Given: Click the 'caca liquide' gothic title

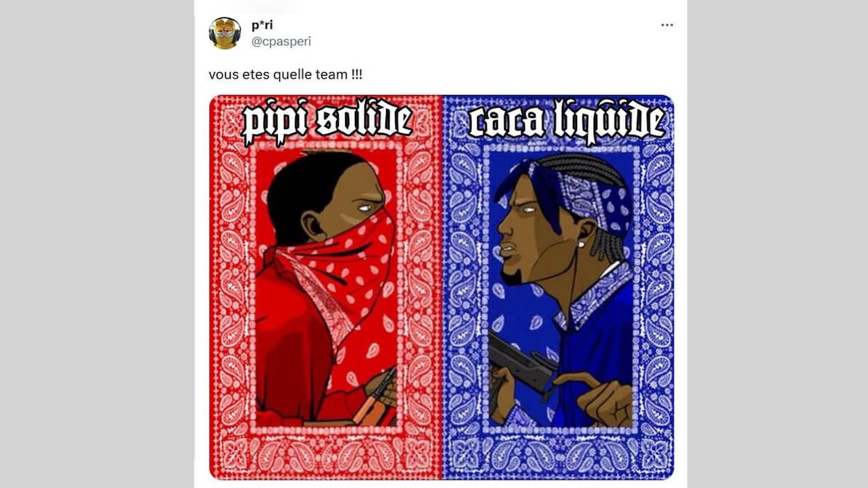Looking at the screenshot, I should click(567, 121).
